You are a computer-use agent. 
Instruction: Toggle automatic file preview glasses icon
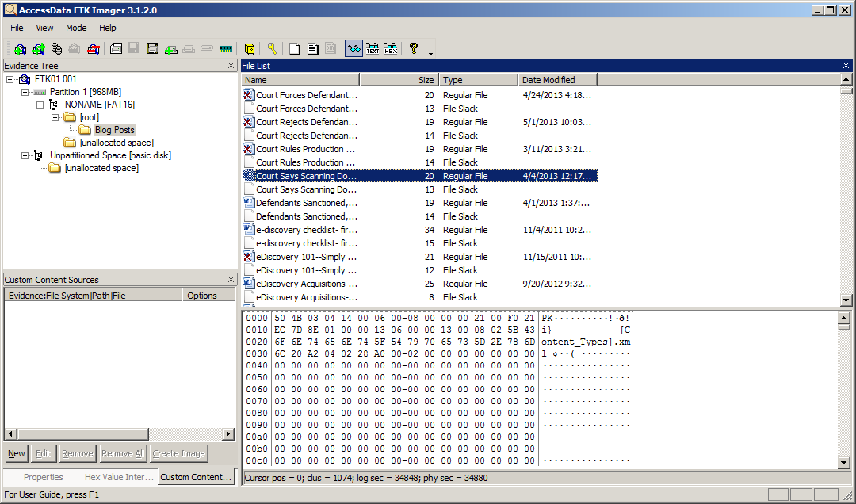(353, 48)
